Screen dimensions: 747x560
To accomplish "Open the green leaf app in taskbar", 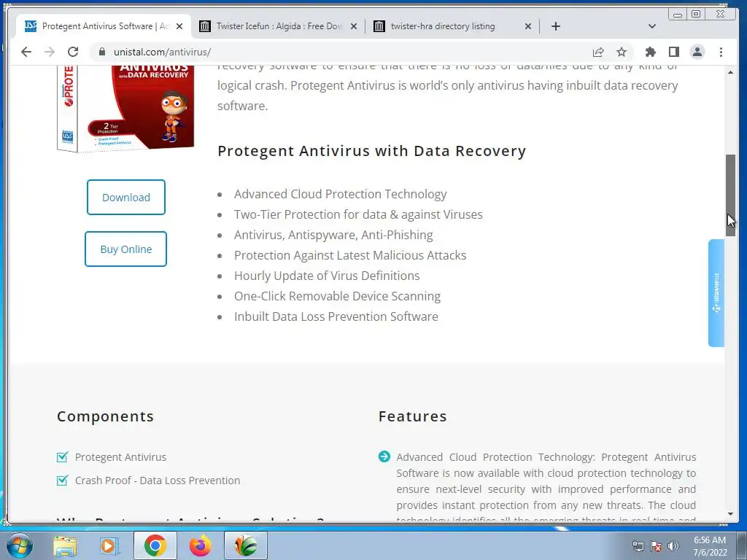I will (x=245, y=546).
